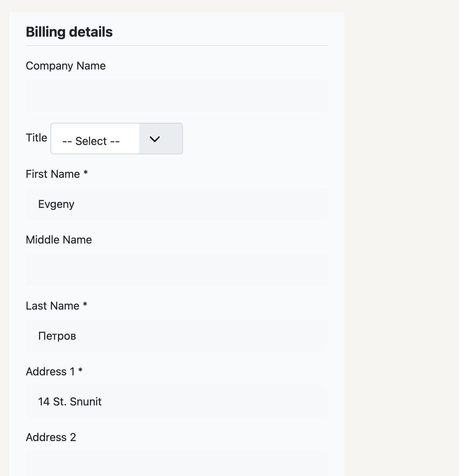Screen dimensions: 459x476
Task: Click the 'Billing details' heading
Action: click(69, 32)
